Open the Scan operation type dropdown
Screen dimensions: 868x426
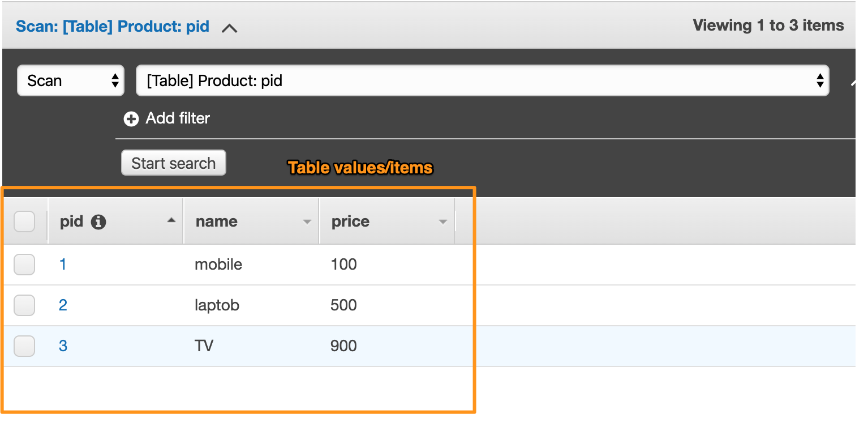(x=71, y=81)
